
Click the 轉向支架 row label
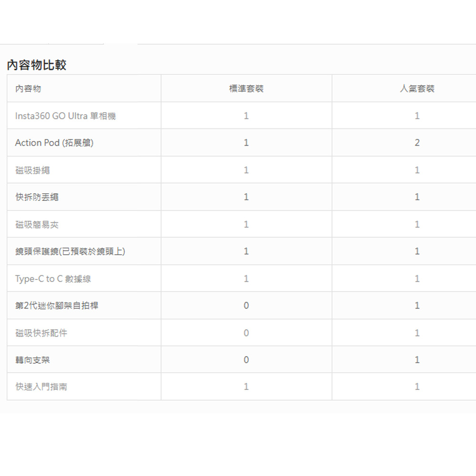pyautogui.click(x=32, y=360)
